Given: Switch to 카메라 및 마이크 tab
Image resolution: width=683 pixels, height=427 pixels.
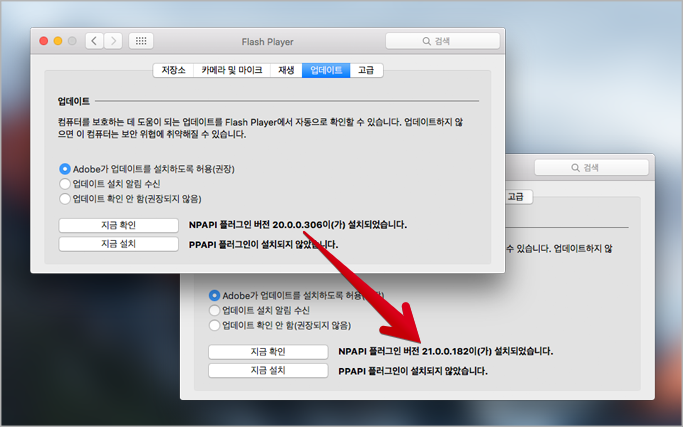Looking at the screenshot, I should pyautogui.click(x=232, y=70).
